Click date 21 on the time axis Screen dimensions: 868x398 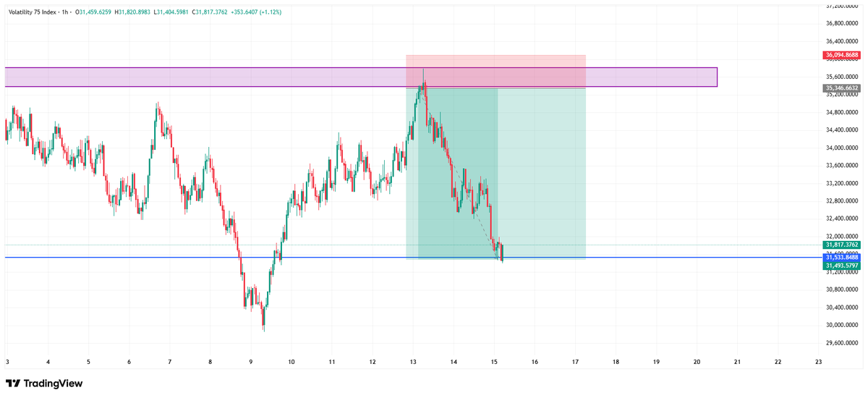coord(737,360)
